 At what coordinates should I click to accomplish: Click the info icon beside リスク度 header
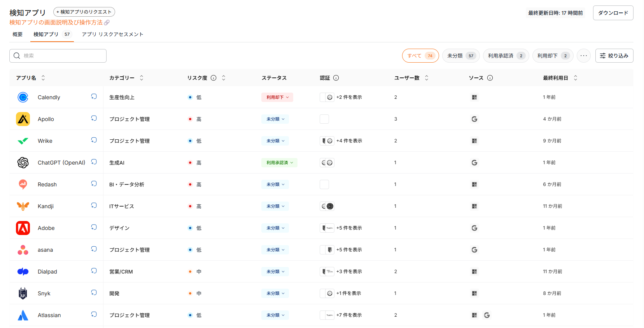click(x=213, y=78)
